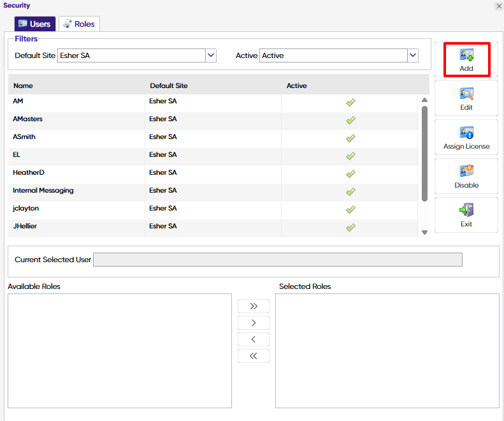
Task: Click the Assign License icon
Action: pos(466,133)
